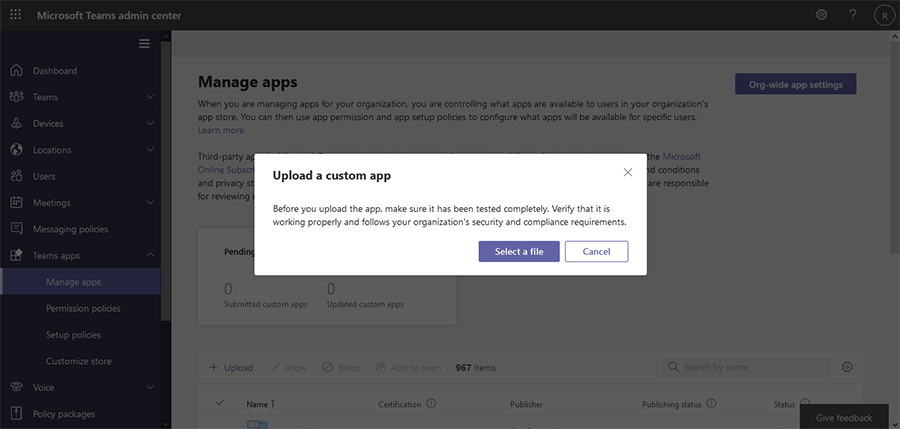Click the Voice phone icon
The width and height of the screenshot is (900, 429).
point(17,388)
